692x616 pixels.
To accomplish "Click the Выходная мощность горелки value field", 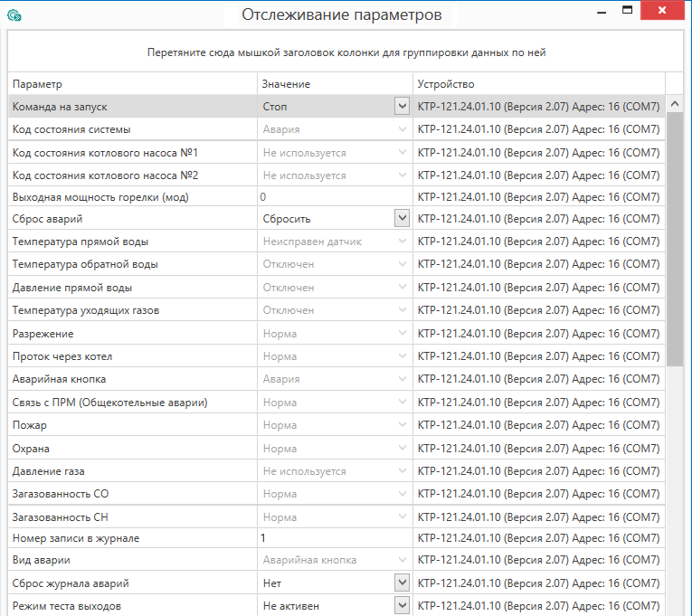I will click(x=335, y=197).
